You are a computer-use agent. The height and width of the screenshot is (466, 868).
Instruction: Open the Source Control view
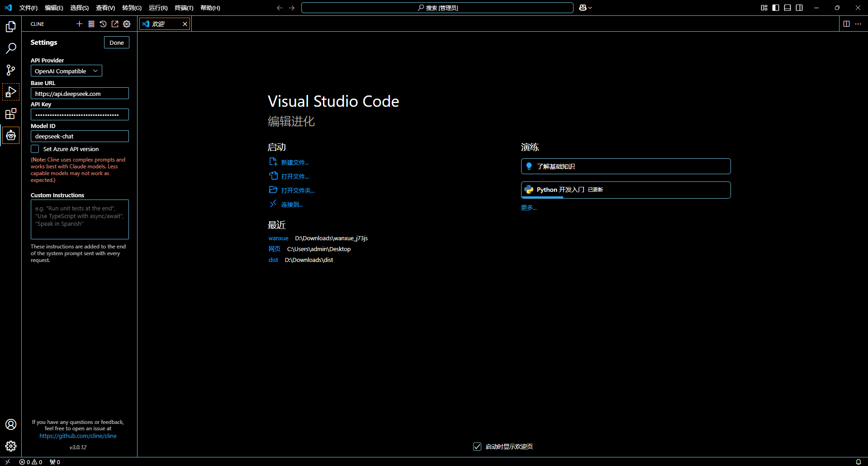[11, 70]
